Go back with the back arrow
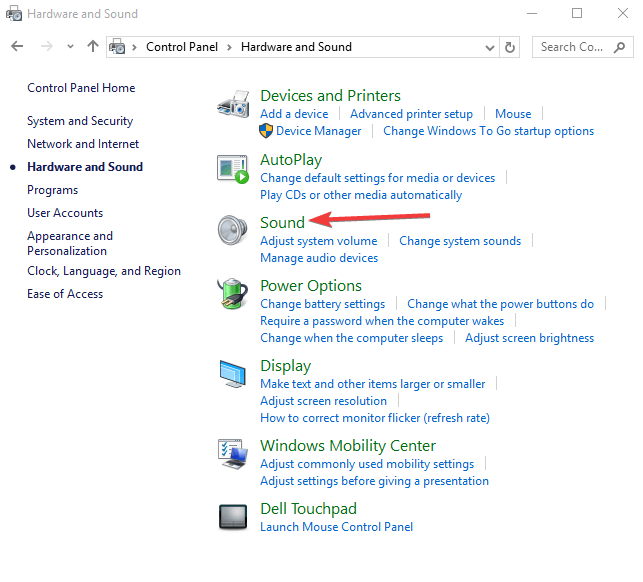 pyautogui.click(x=17, y=46)
